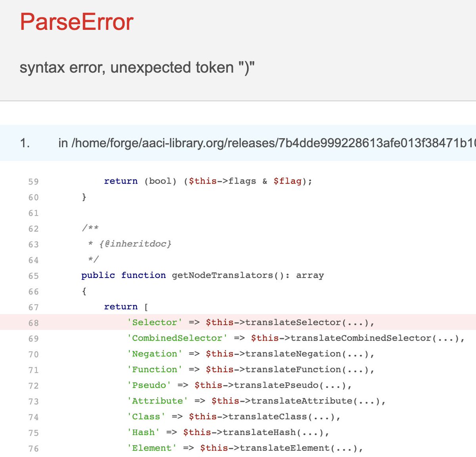
Task: Click the 'Pseudo' translatePseudo line
Action: coord(239,385)
